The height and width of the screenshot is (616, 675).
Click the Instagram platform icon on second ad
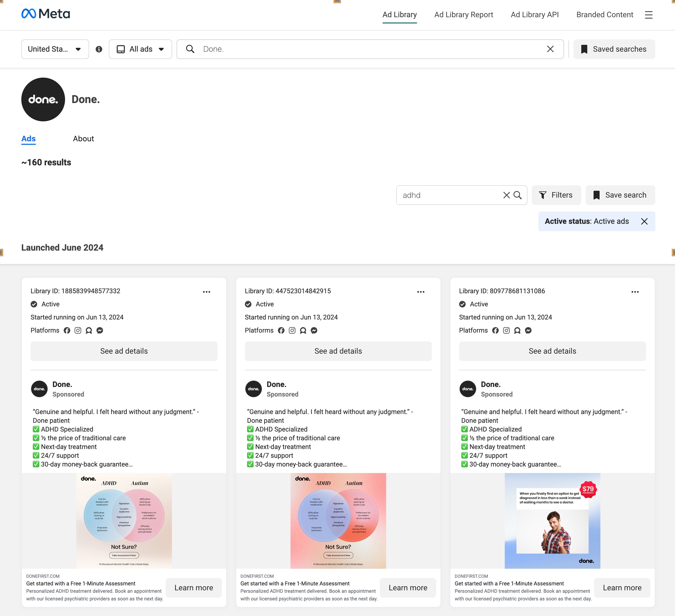(x=292, y=330)
